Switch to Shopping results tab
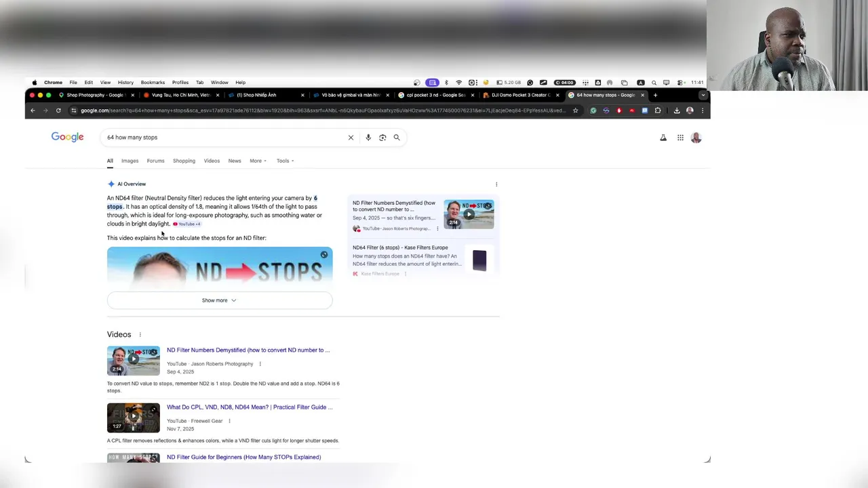Screen dimensions: 868x488 pyautogui.click(x=184, y=161)
